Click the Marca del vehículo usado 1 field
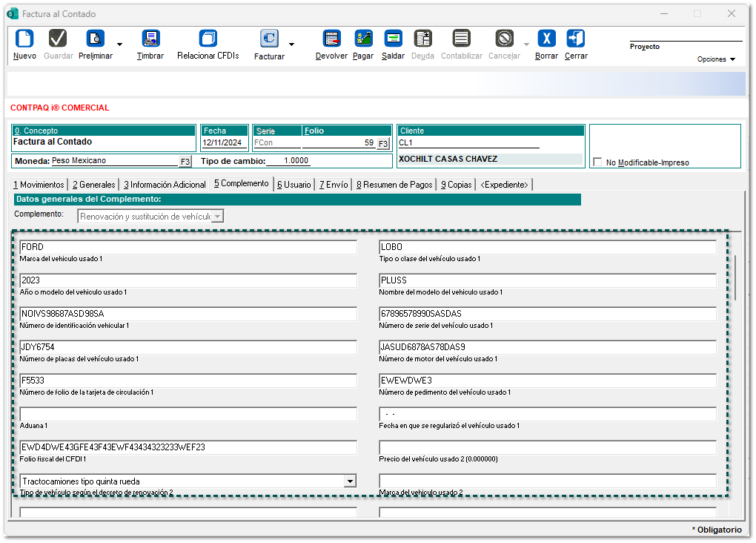Viewport: 756px width, 543px height. coord(188,248)
